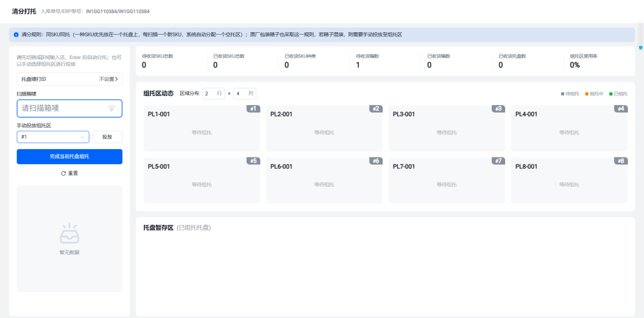This screenshot has height=318, width=644.
Task: Click the empty-data inbox icon
Action: [x=69, y=233]
